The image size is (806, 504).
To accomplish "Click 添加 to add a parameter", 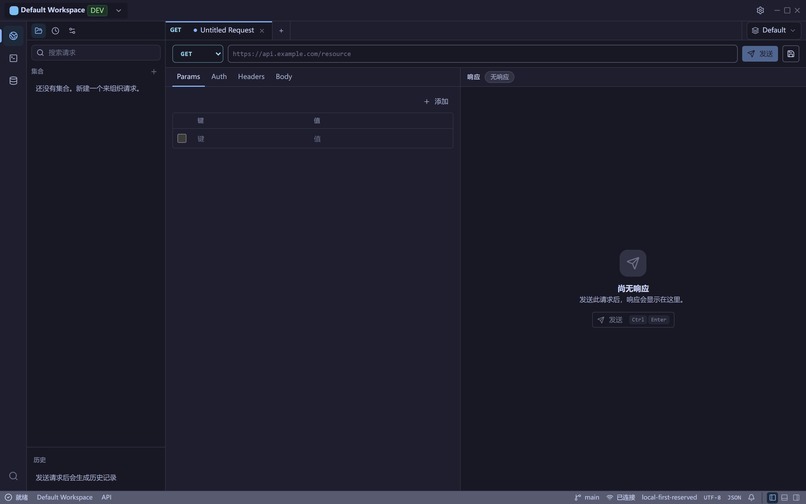I will [436, 101].
